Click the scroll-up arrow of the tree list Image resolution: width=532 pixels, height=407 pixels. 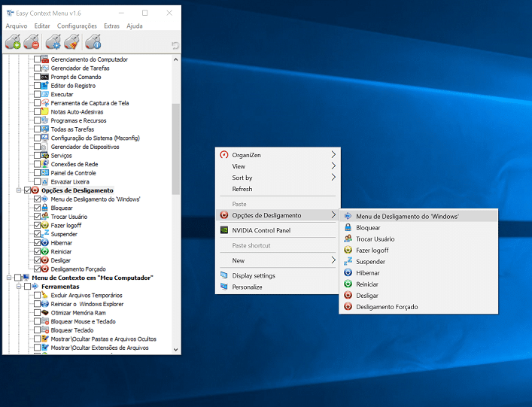pyautogui.click(x=176, y=59)
